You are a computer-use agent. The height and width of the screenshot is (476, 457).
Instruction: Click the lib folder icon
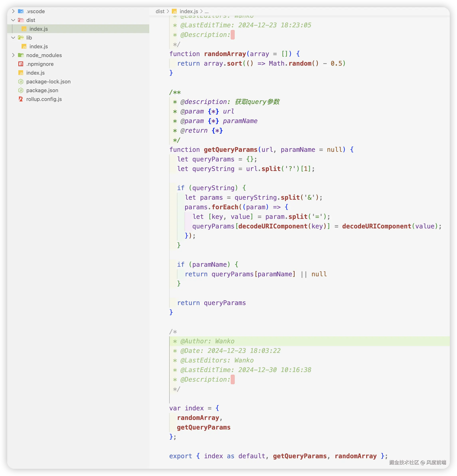[21, 38]
